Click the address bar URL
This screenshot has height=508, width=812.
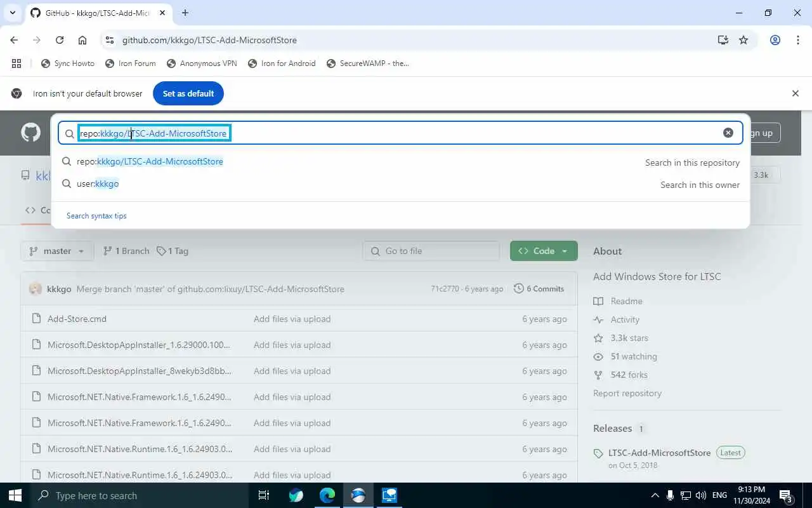209,40
